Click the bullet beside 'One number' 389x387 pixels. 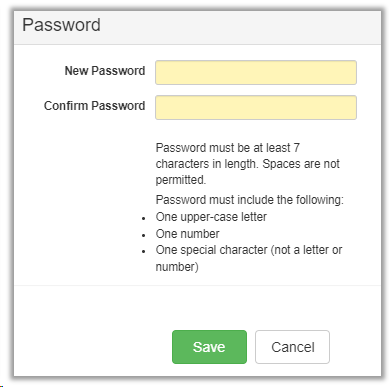click(x=144, y=235)
